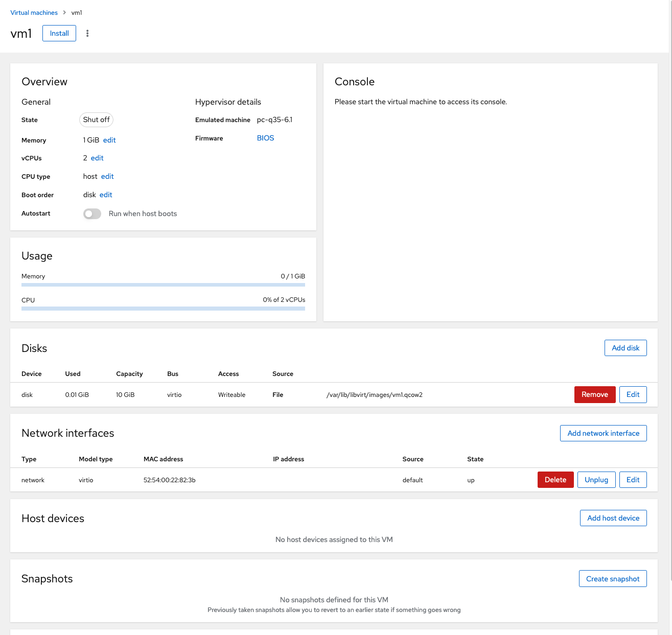Click the breadcrumb separator chevron

64,12
